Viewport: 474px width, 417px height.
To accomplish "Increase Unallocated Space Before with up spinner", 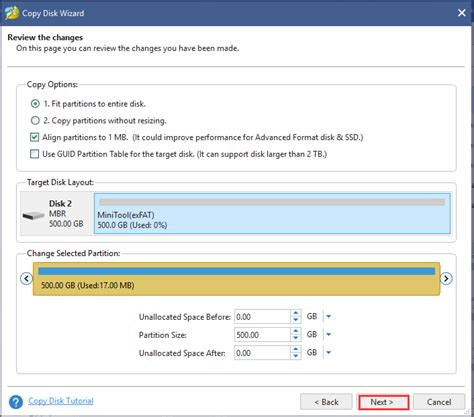I will click(x=296, y=313).
